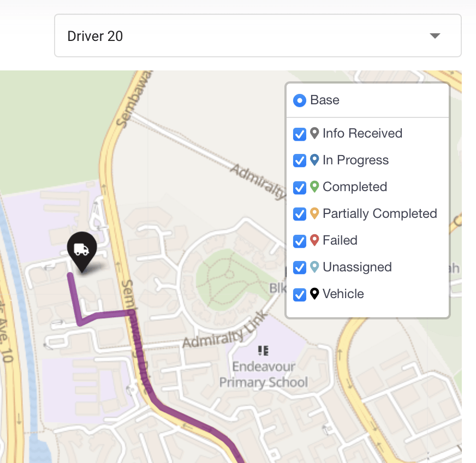The image size is (476, 463).
Task: Open the Driver 20 dropdown
Action: click(x=258, y=35)
